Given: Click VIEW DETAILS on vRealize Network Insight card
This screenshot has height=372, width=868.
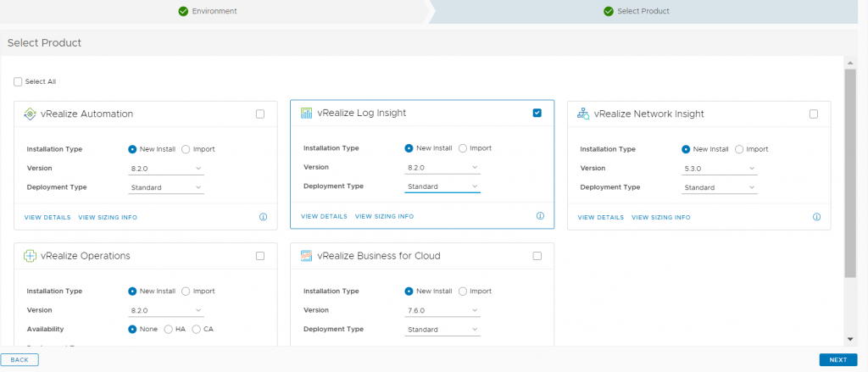Looking at the screenshot, I should [601, 218].
